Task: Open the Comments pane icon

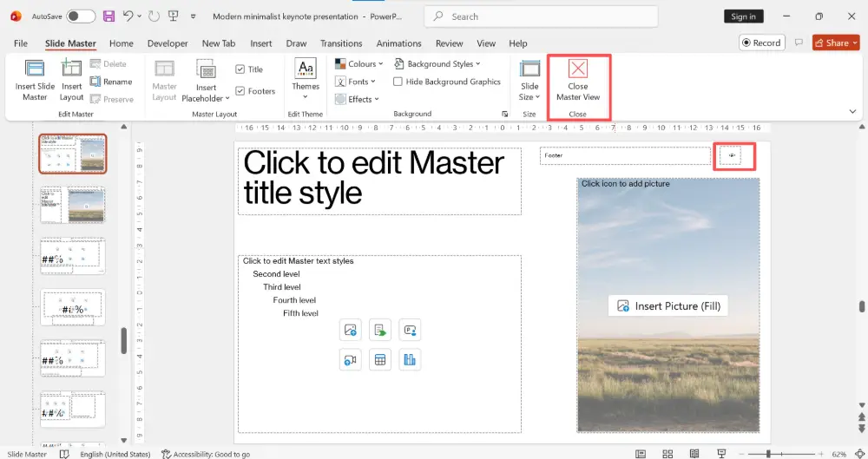Action: [799, 43]
